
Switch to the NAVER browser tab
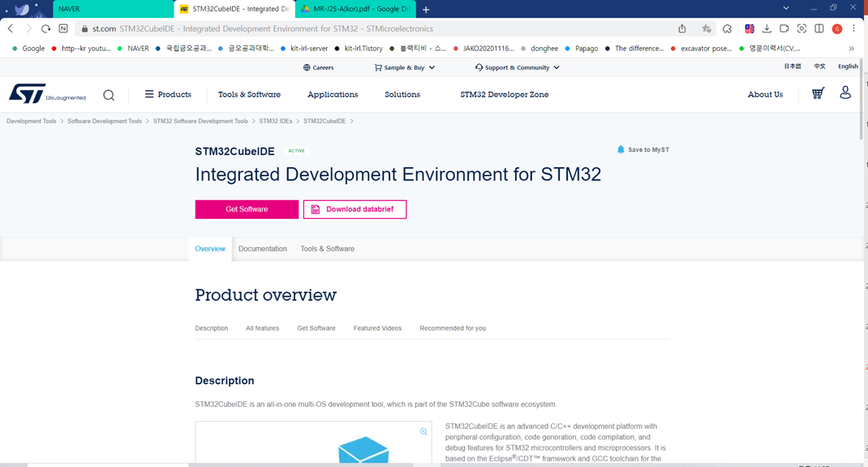[113, 10]
